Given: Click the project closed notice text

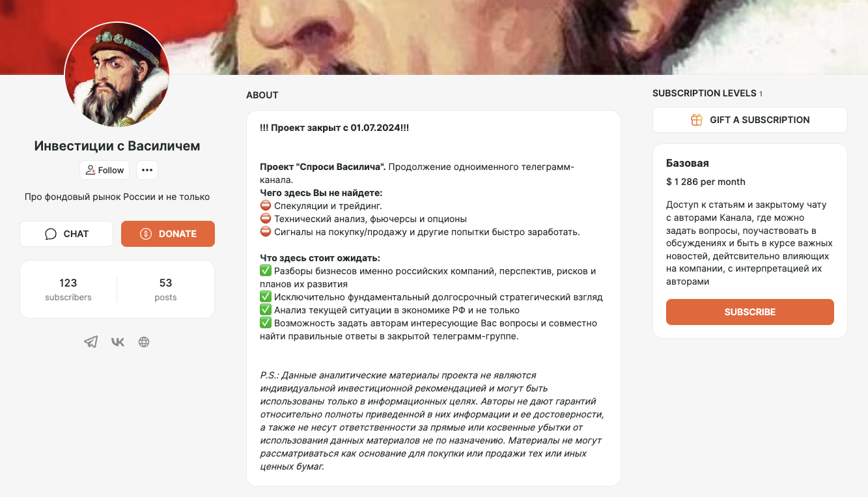Looking at the screenshot, I should click(x=334, y=128).
